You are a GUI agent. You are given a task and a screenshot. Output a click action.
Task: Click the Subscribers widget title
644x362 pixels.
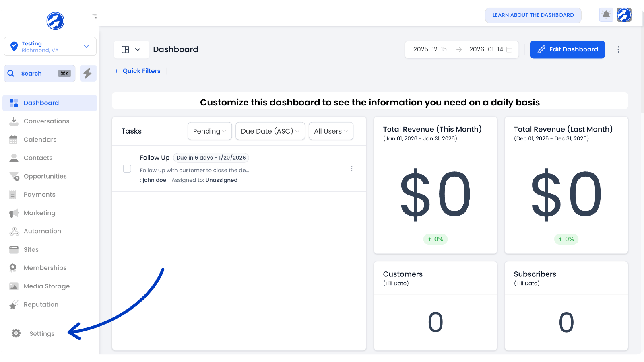click(535, 274)
